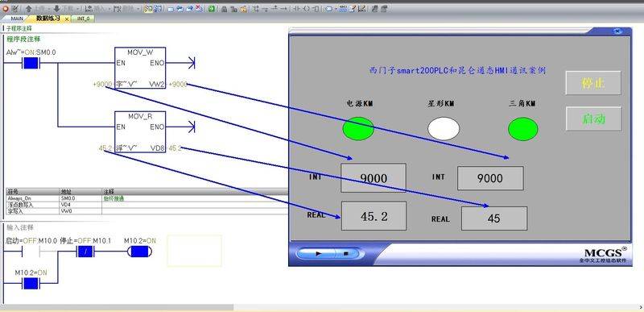The image size is (644, 312).
Task: Click the orange padlock toolbar icon
Action: [x=243, y=8]
